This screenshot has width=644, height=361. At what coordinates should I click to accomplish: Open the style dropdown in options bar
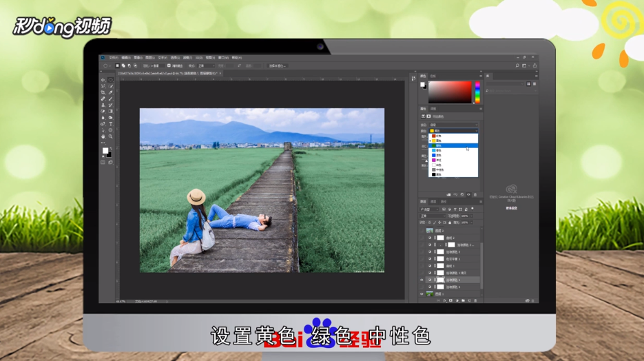206,65
